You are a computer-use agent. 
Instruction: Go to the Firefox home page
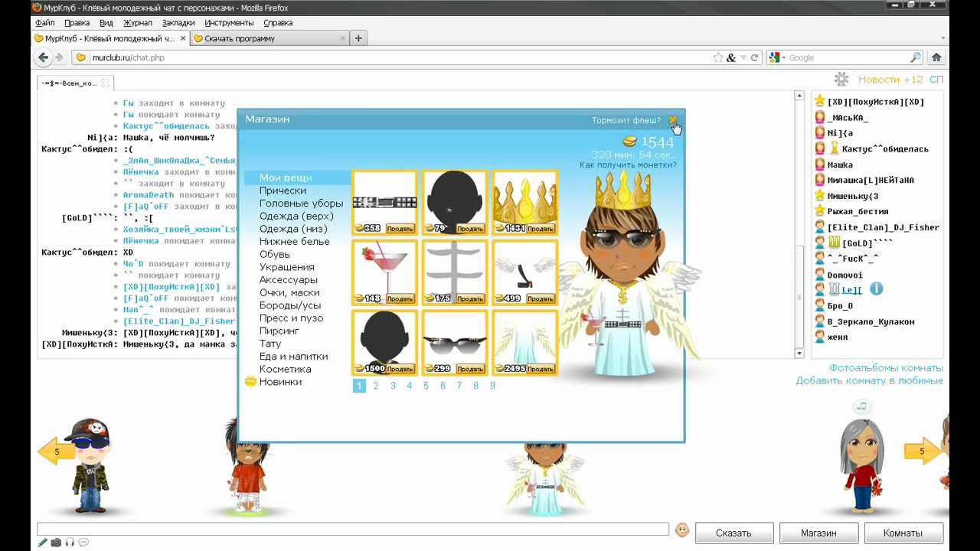coord(936,57)
